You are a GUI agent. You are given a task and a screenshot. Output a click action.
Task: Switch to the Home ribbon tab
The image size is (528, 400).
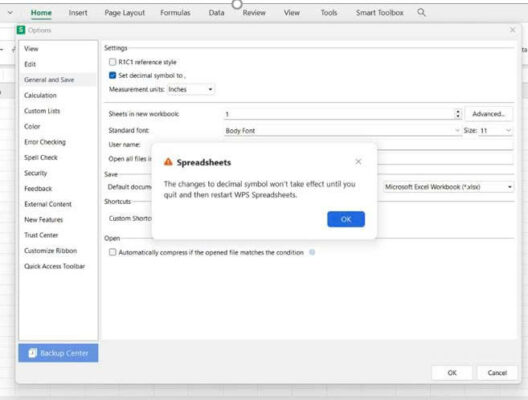click(41, 13)
